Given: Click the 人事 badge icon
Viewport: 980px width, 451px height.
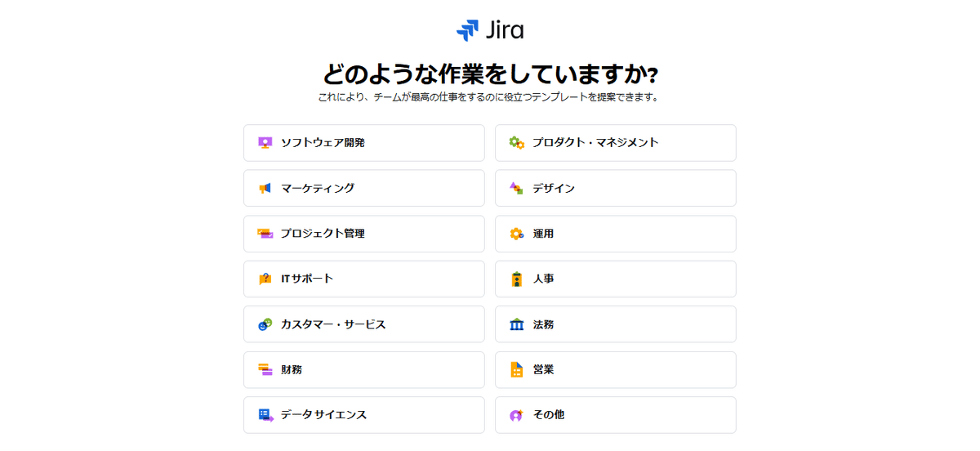Looking at the screenshot, I should point(516,279).
